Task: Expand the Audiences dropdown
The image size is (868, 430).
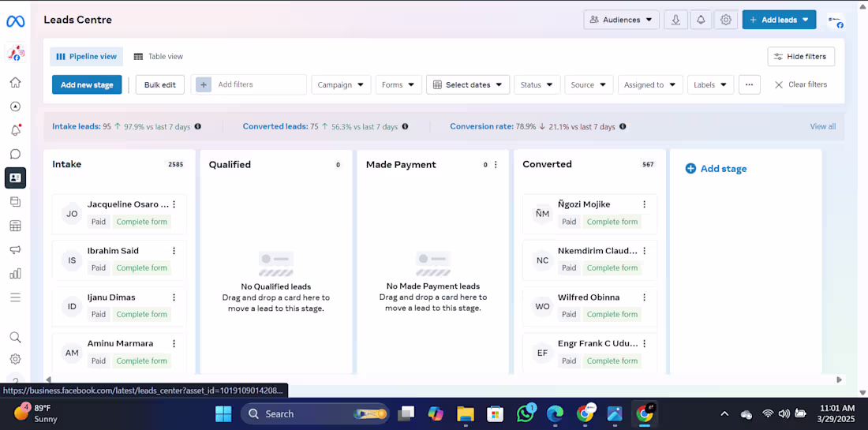Action: click(x=621, y=20)
